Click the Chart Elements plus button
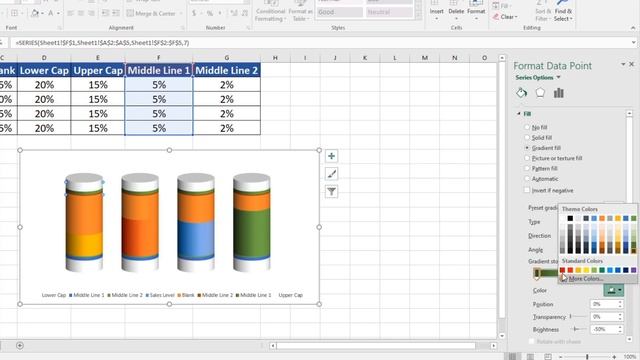The image size is (640, 360). point(331,156)
